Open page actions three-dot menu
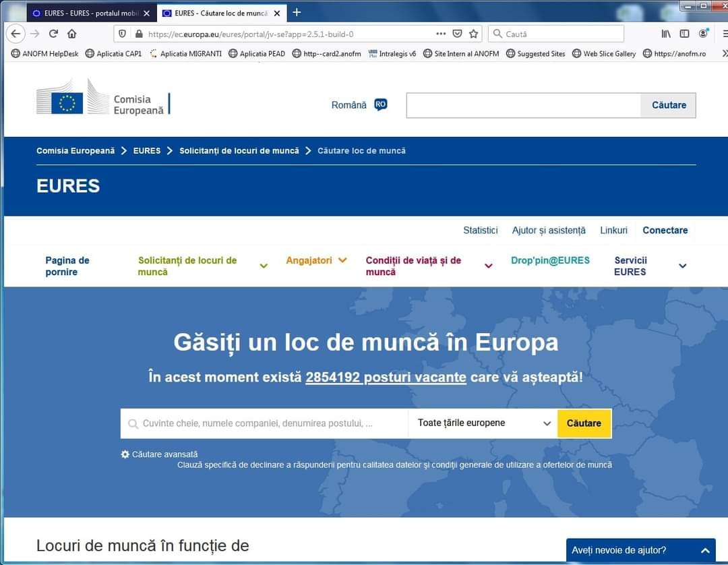Screen dimensions: 728x565 coord(441,34)
